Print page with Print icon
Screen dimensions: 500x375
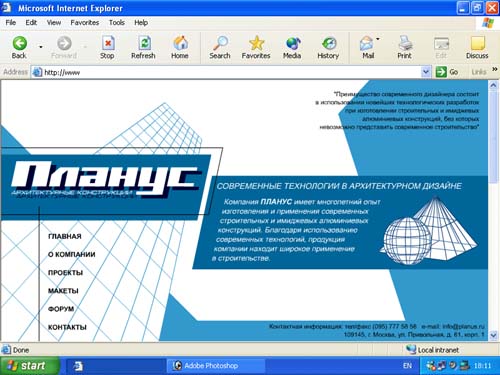(x=405, y=43)
